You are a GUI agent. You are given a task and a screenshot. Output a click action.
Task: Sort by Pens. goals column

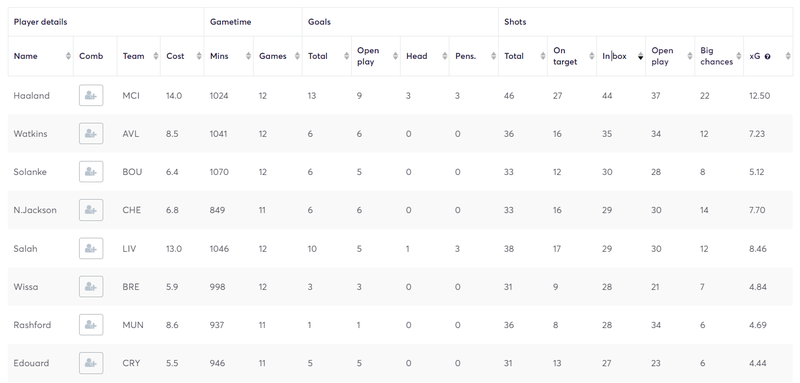click(493, 56)
